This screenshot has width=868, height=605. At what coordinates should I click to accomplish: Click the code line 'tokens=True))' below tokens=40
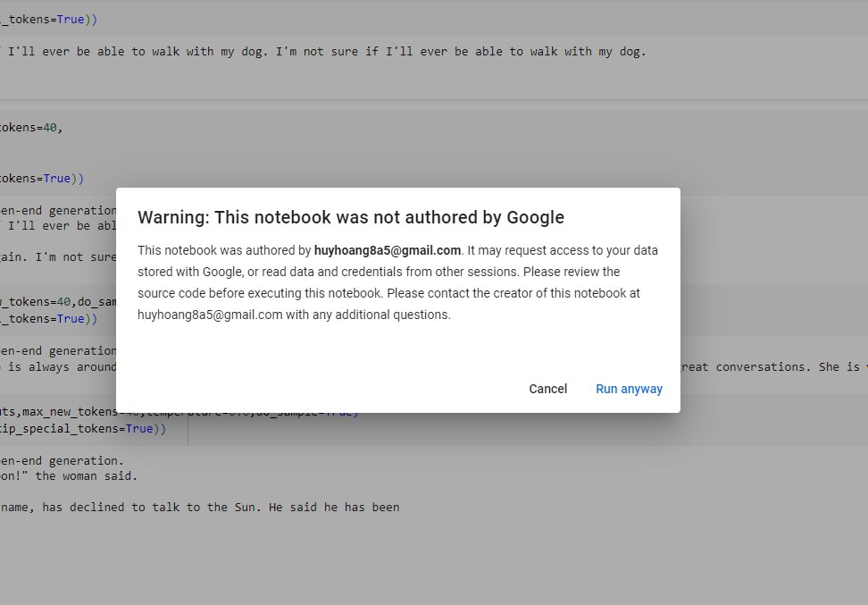pos(42,179)
